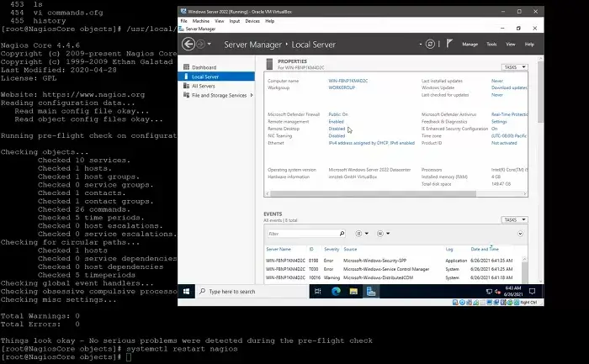Sort events by Severity column header

332,249
